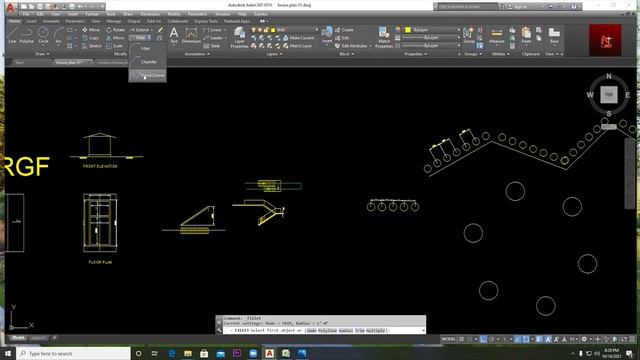Toggle grid display in status bar

(462, 339)
